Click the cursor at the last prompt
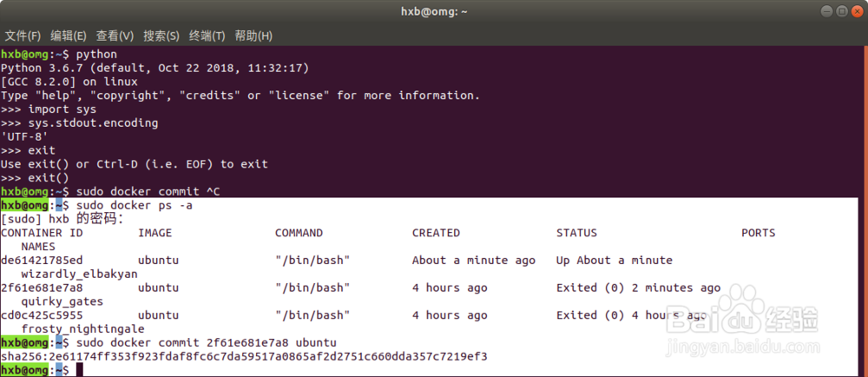The width and height of the screenshot is (868, 377). [79, 370]
